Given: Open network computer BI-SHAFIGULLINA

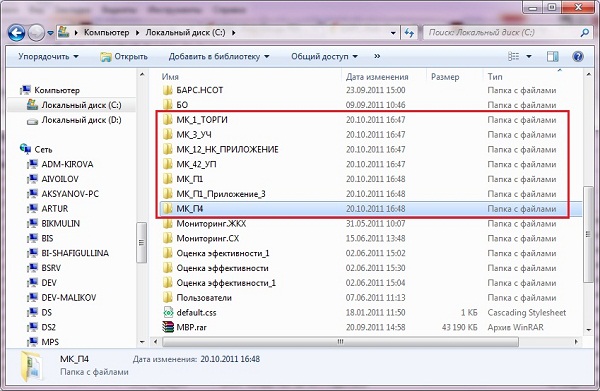Looking at the screenshot, I should click(x=68, y=253).
